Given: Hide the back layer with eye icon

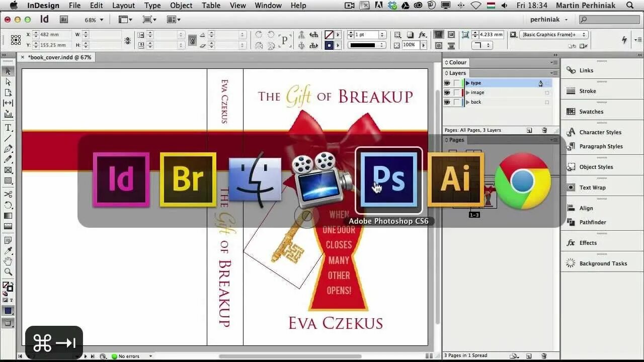Looking at the screenshot, I should coord(447,102).
